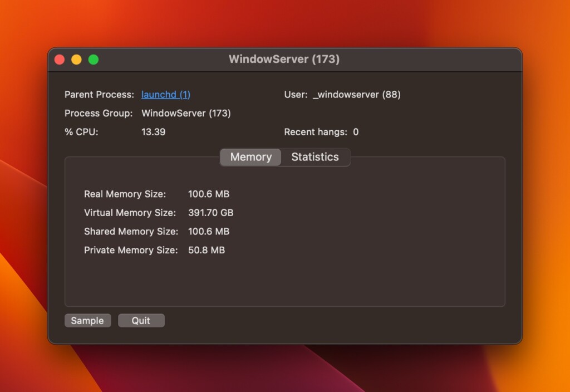Quit the process using the Quit button
The height and width of the screenshot is (392, 570).
point(141,321)
